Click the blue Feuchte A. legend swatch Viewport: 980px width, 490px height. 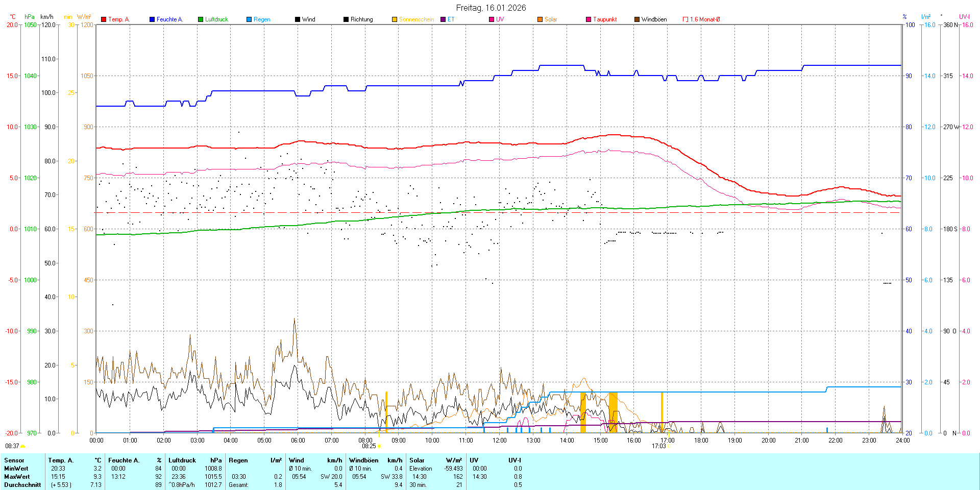pyautogui.click(x=152, y=19)
